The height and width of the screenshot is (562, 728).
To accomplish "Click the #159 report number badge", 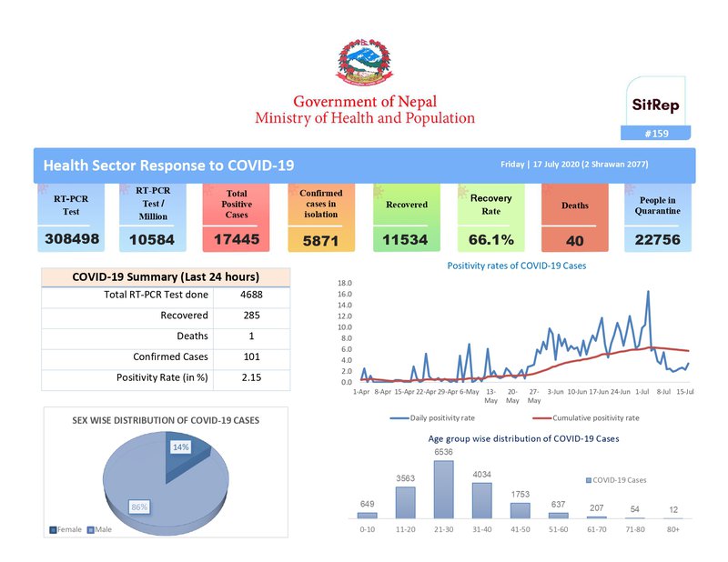I will [655, 133].
